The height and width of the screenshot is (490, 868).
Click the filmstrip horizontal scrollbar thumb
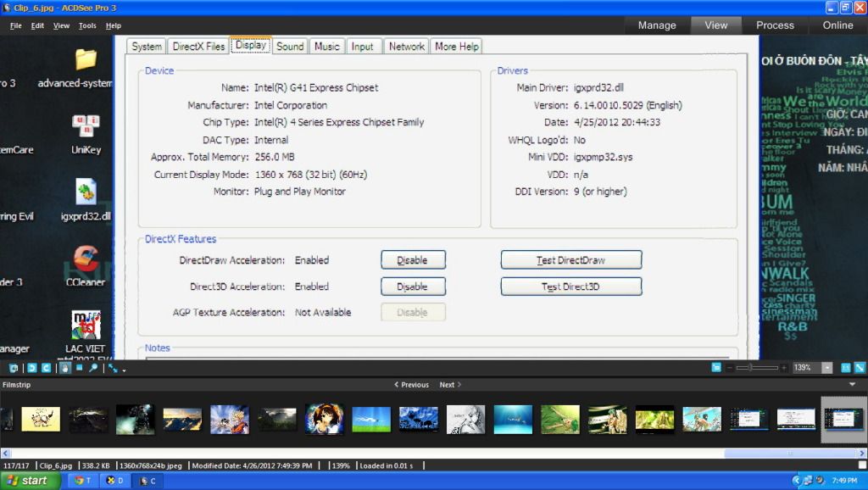pos(791,453)
